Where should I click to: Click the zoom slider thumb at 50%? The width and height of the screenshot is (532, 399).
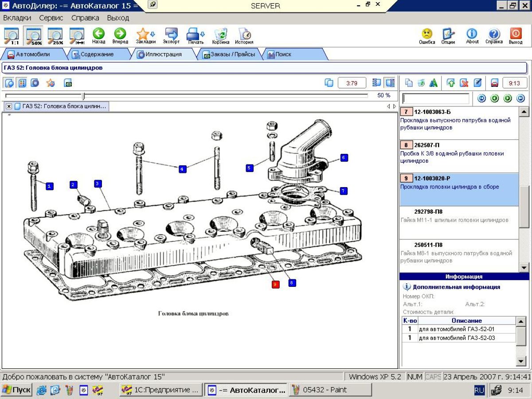point(83,96)
